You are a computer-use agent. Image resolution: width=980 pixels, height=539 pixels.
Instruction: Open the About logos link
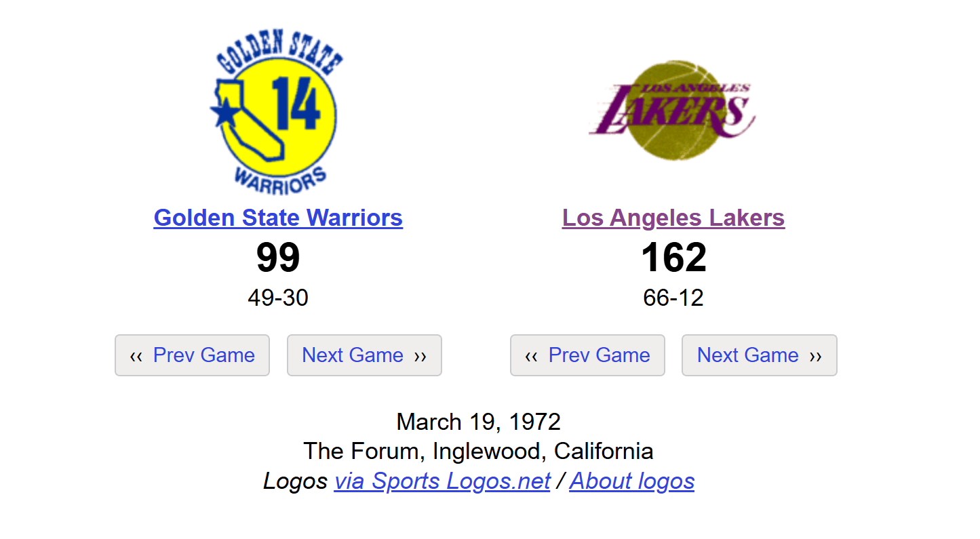631,481
